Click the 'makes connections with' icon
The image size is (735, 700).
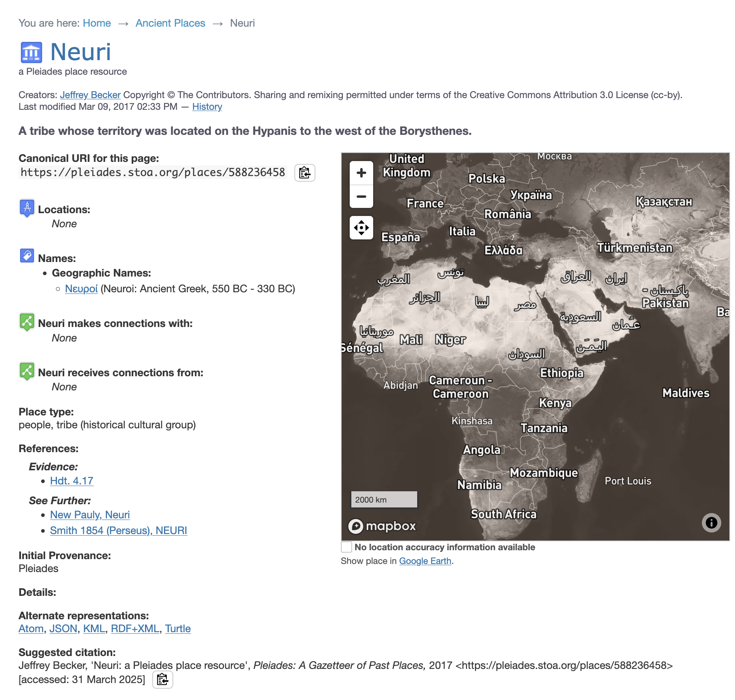27,322
